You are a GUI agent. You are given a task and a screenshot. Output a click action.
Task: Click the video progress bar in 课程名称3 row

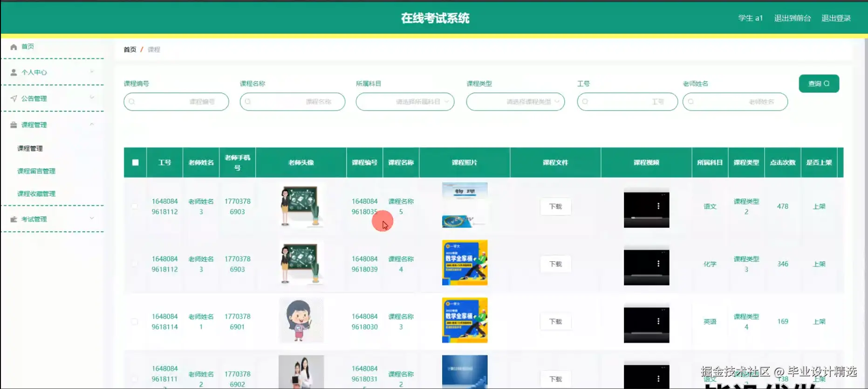646,333
